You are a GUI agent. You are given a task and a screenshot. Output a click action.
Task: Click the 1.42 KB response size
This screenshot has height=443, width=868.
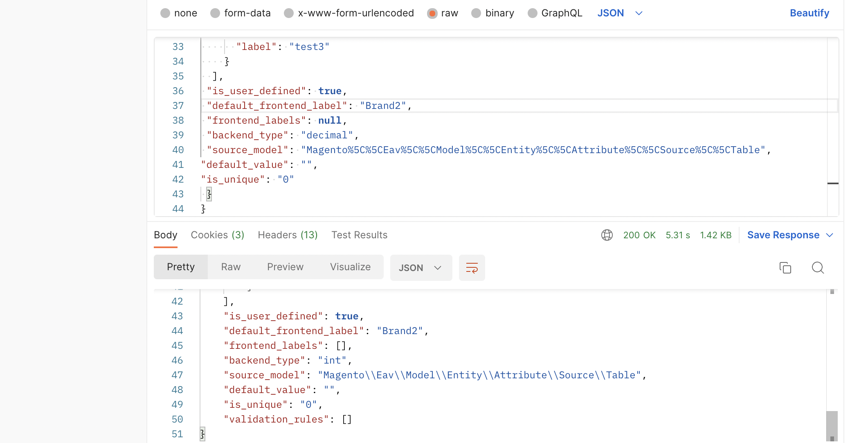(x=715, y=235)
